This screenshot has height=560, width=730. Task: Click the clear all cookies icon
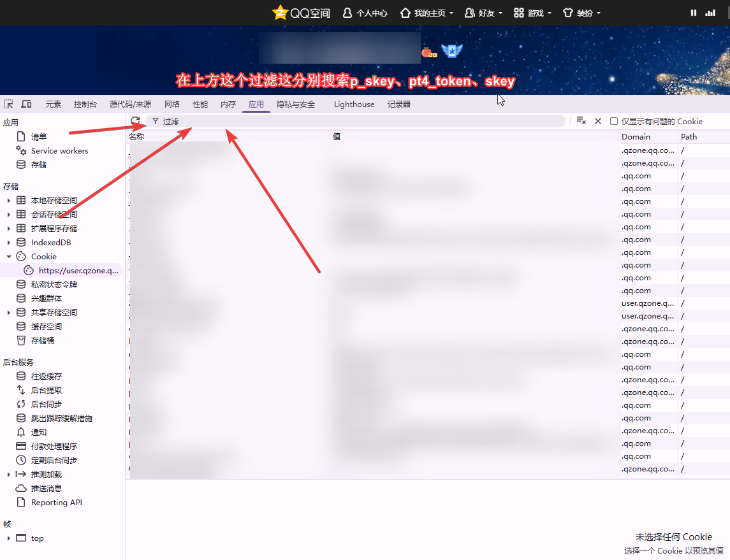[x=581, y=121]
